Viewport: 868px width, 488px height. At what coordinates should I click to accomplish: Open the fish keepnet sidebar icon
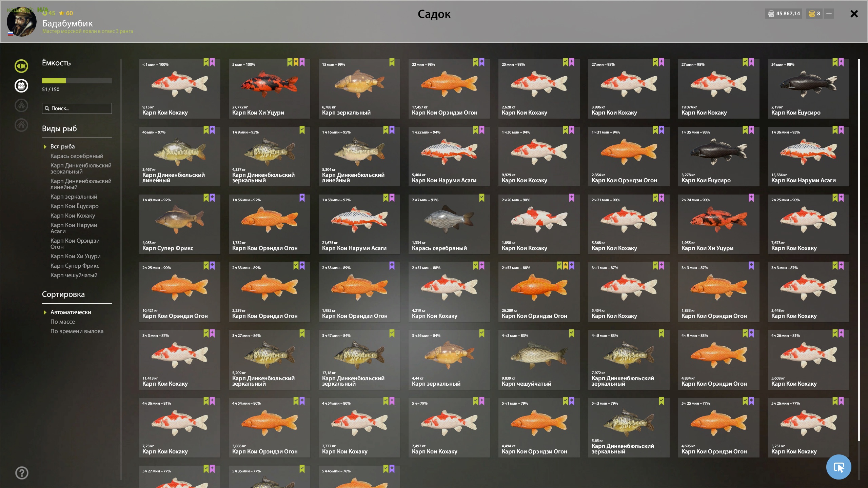[21, 66]
